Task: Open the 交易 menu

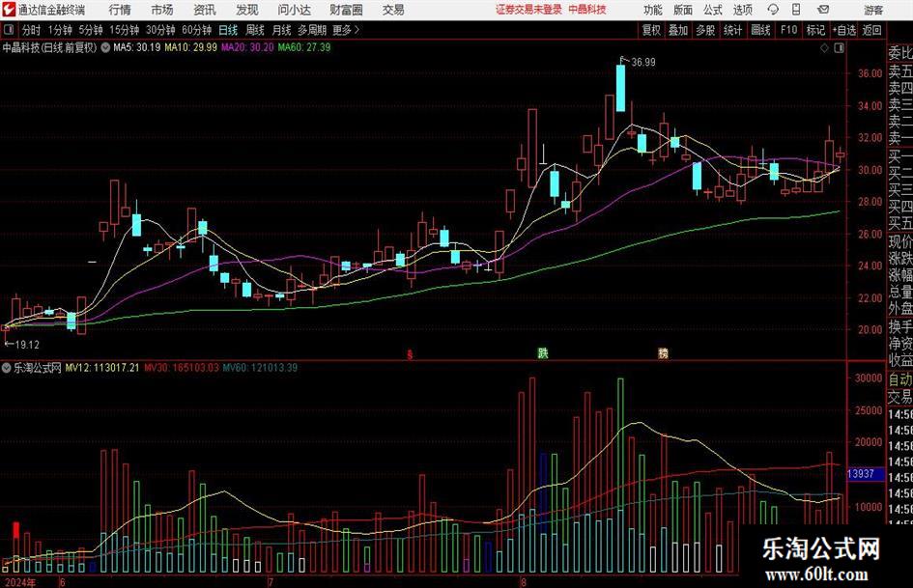Action: pyautogui.click(x=393, y=10)
